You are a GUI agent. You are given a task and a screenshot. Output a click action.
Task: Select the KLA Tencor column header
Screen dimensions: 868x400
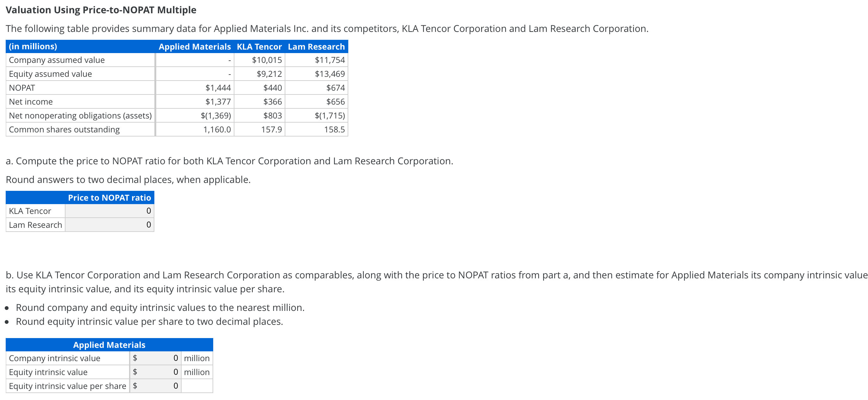coord(259,46)
